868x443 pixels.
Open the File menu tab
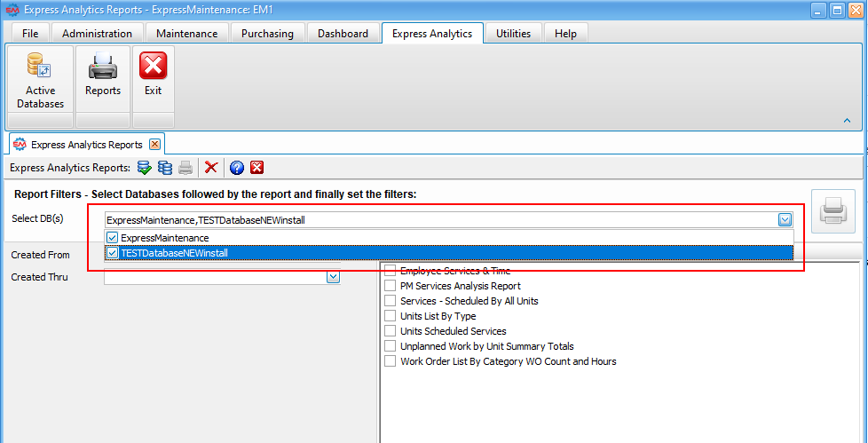point(30,33)
